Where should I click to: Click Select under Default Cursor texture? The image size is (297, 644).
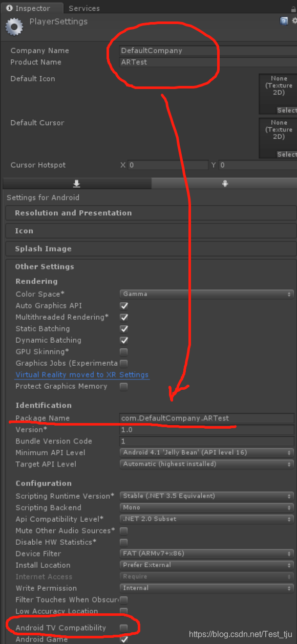(287, 154)
